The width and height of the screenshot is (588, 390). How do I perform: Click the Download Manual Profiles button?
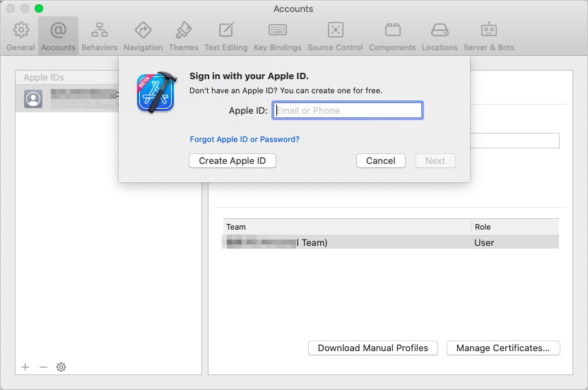click(x=373, y=348)
